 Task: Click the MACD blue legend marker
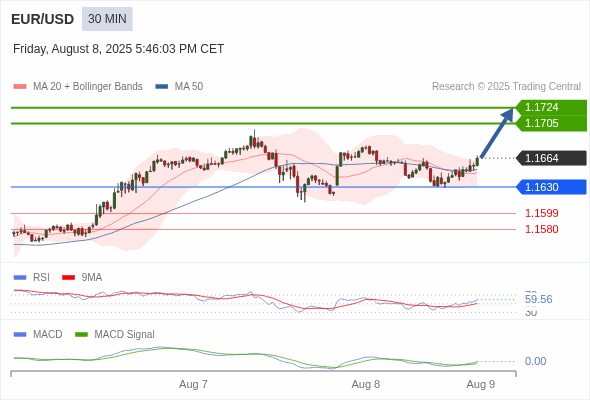point(20,335)
